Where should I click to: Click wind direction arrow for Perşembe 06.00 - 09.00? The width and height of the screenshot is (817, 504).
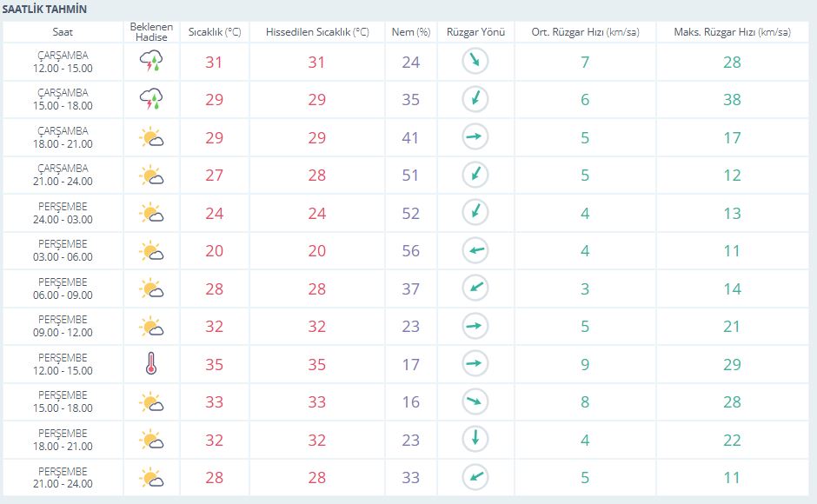(475, 288)
